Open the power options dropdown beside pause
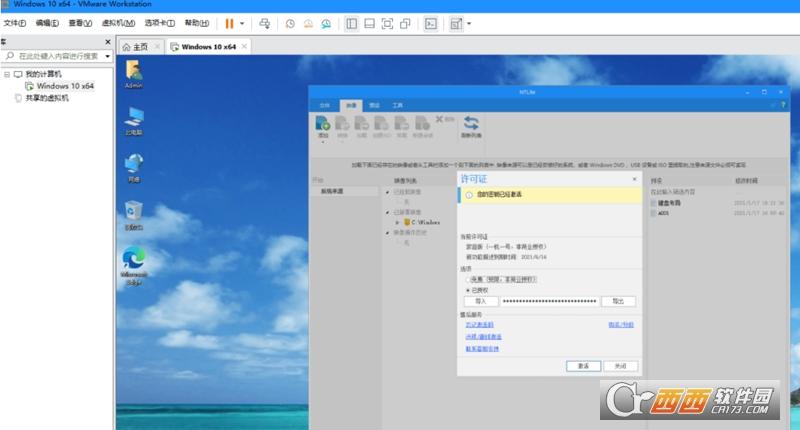Screen dimensions: 800x430 242,23
